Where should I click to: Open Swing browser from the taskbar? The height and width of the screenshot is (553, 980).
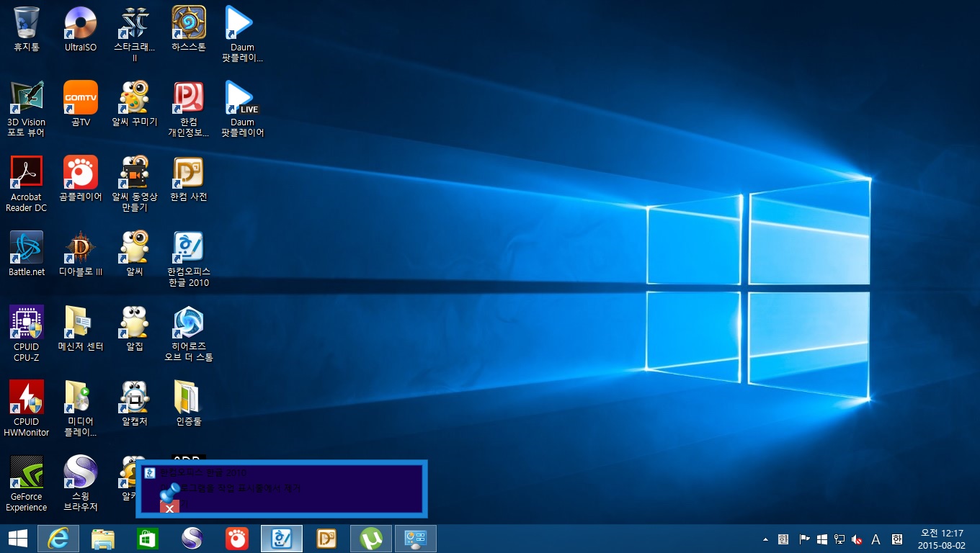coord(192,539)
